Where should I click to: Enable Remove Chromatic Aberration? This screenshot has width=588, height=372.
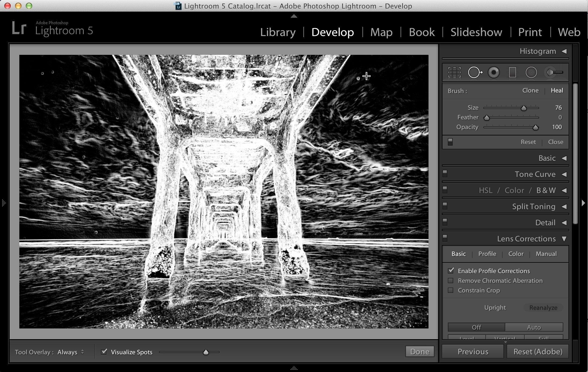(x=451, y=281)
